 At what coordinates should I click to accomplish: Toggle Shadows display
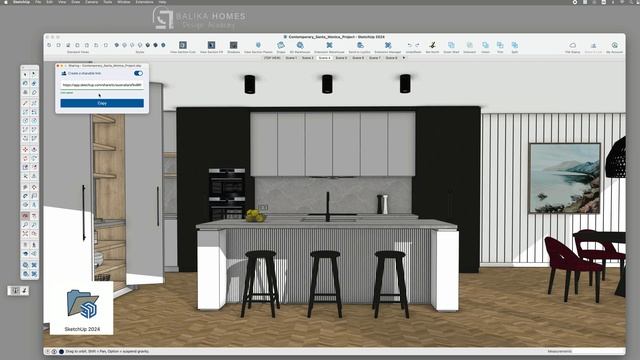tap(233, 45)
